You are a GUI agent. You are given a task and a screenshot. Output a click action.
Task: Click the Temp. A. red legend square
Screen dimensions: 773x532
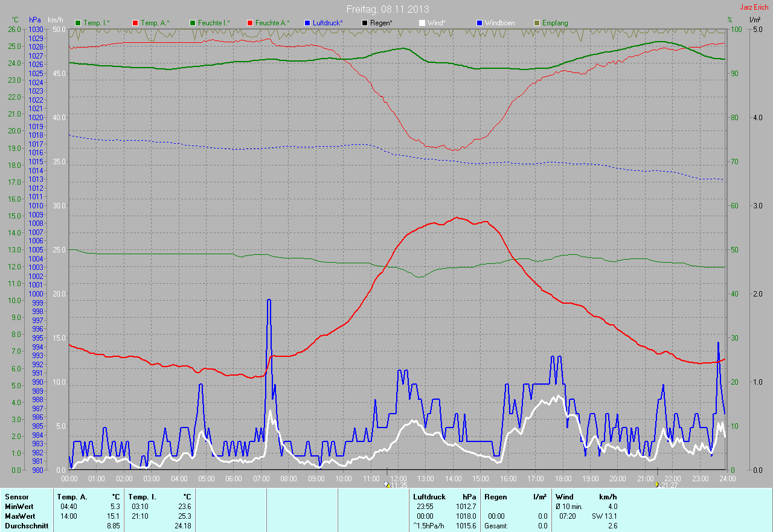(x=135, y=23)
